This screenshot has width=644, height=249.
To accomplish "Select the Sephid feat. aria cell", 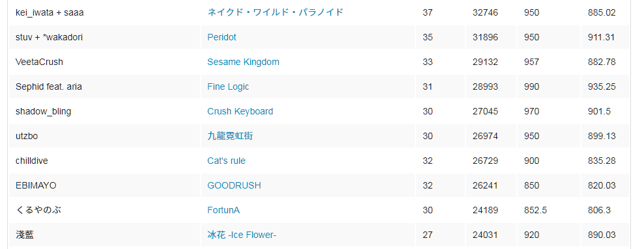I will (x=104, y=86).
